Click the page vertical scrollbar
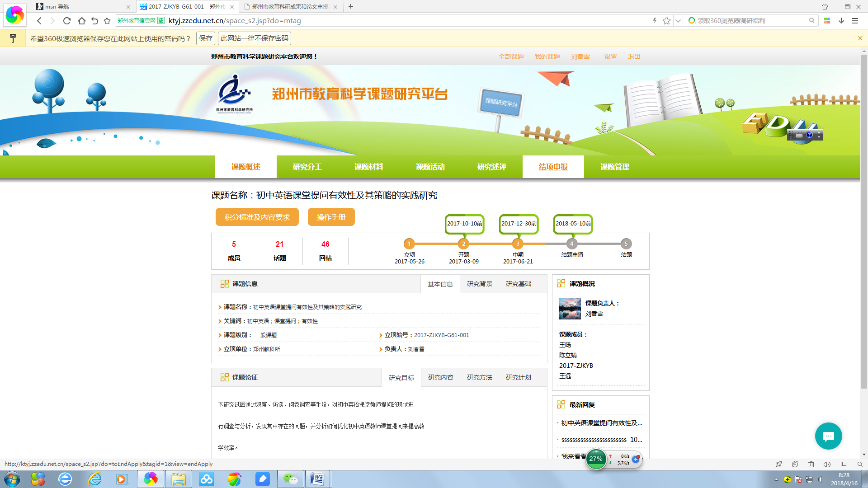Screen dimensions: 868x488 864,221
